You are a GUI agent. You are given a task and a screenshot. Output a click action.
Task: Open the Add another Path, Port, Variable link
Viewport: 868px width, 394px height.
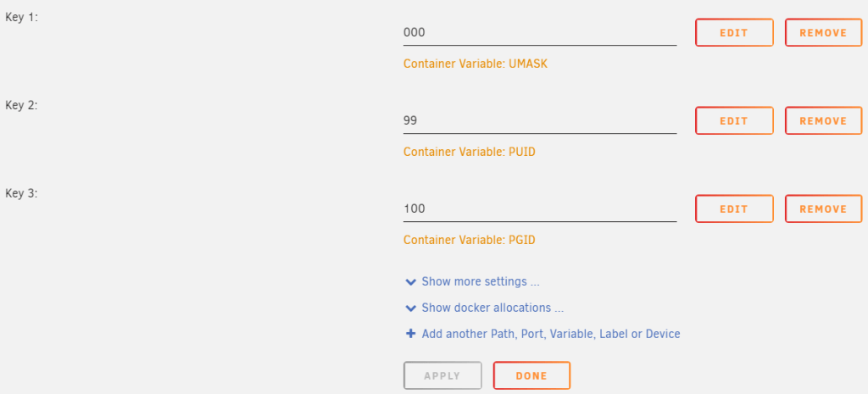point(550,334)
